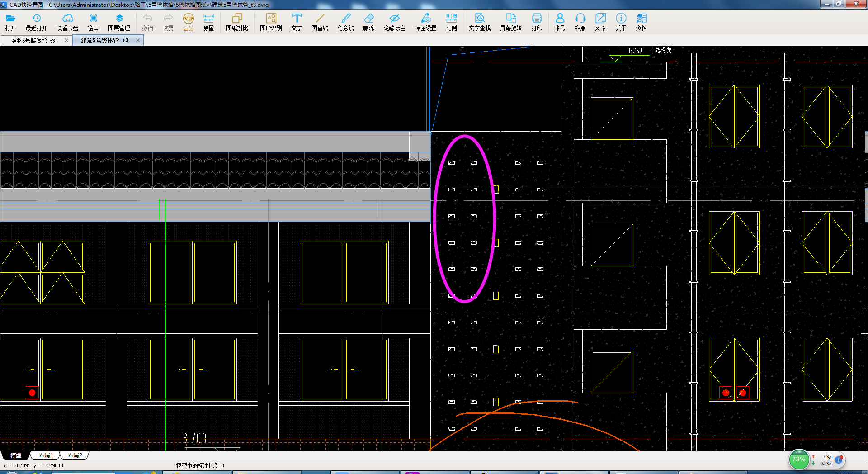Open 图层管理 layer manager

119,22
